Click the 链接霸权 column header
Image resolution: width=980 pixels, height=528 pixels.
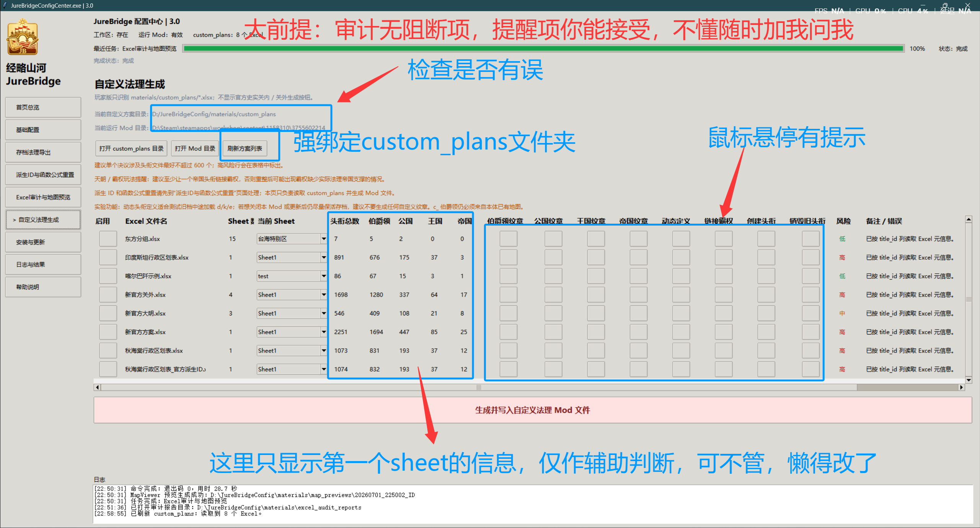tap(719, 221)
